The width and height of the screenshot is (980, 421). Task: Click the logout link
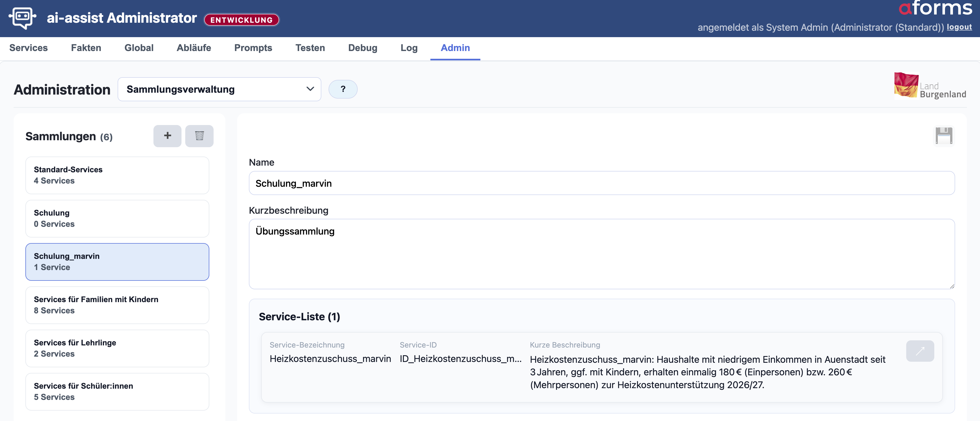959,27
